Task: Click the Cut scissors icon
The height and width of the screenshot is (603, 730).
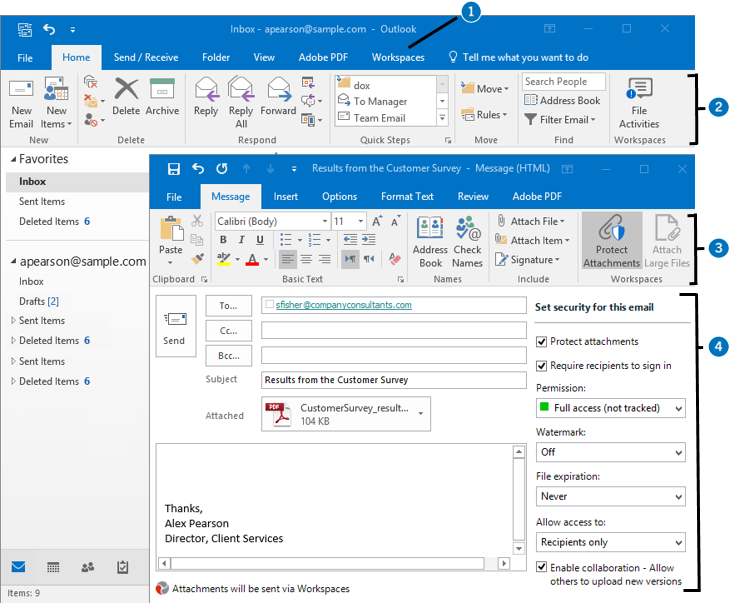Action: click(x=197, y=220)
